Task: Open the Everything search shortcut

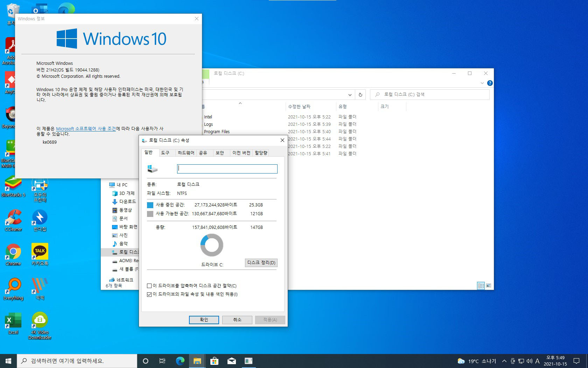Action: (x=13, y=289)
